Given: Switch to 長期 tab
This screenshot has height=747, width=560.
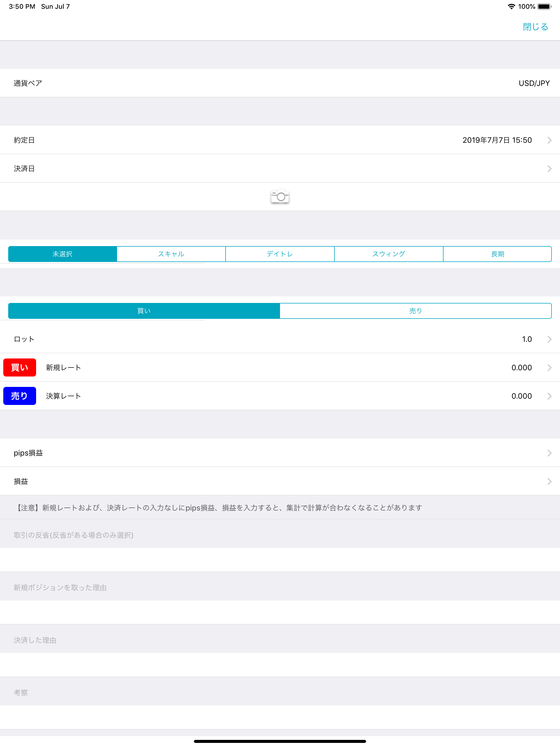Looking at the screenshot, I should coord(497,254).
